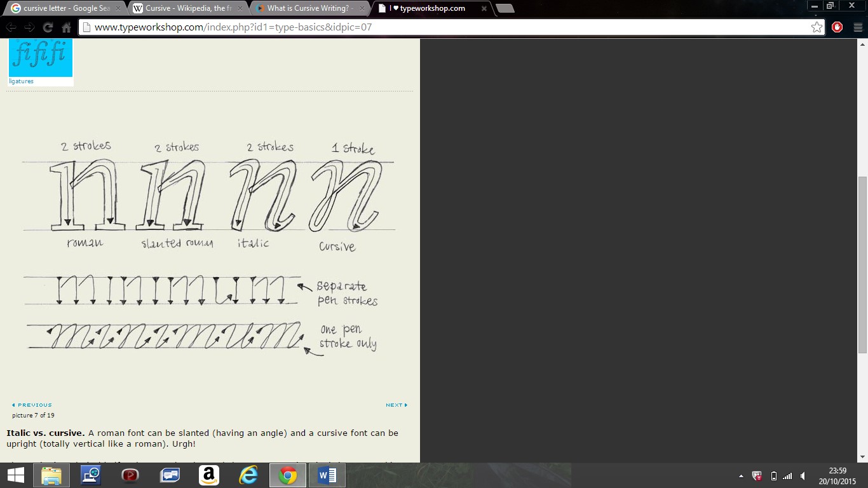This screenshot has height=488, width=868.
Task: Open a new browser tab
Action: click(x=505, y=8)
